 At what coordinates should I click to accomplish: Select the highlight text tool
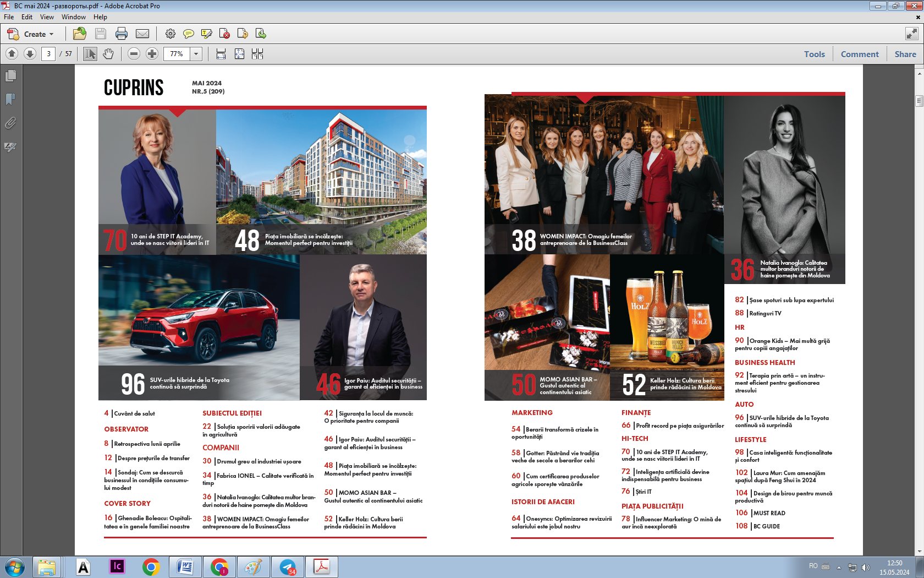[207, 34]
